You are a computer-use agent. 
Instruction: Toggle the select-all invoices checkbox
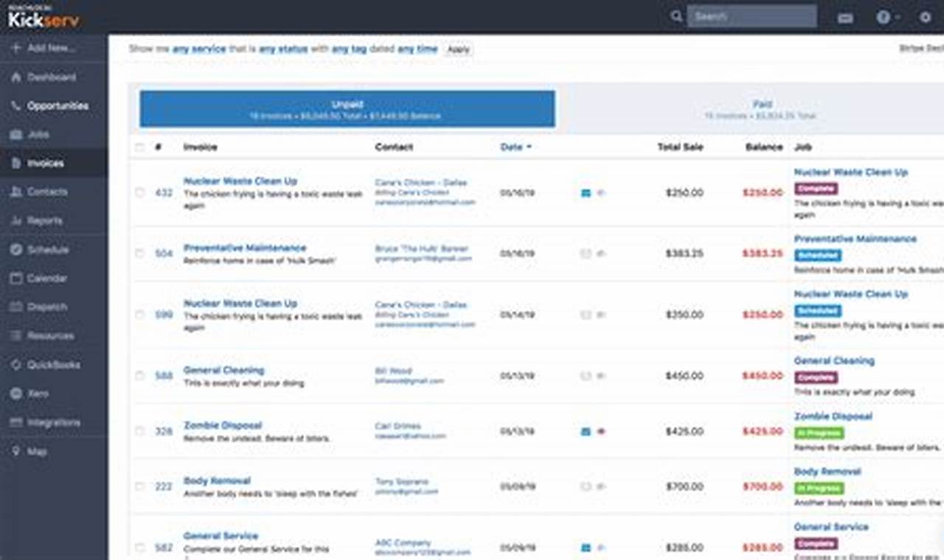coord(139,147)
